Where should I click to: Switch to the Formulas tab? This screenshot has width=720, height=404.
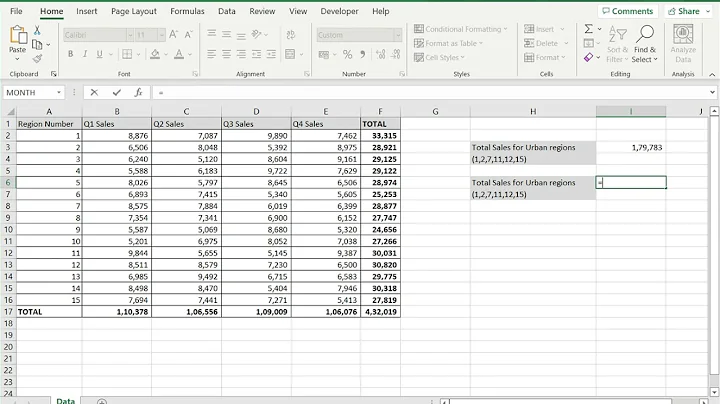[187, 11]
